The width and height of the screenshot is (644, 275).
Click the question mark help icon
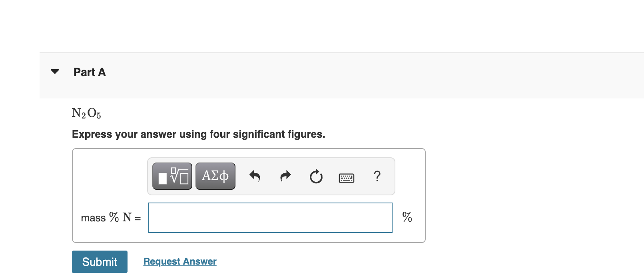[377, 176]
